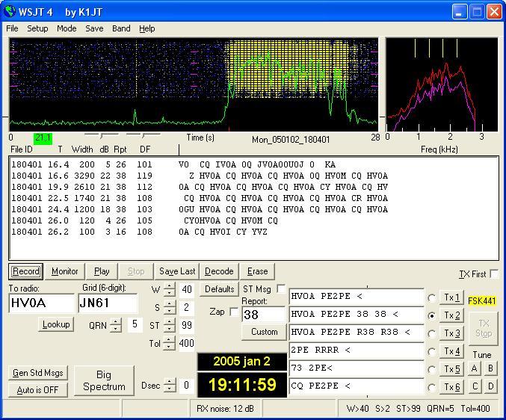
Task: Click the To radio callsign field
Action: [42, 303]
